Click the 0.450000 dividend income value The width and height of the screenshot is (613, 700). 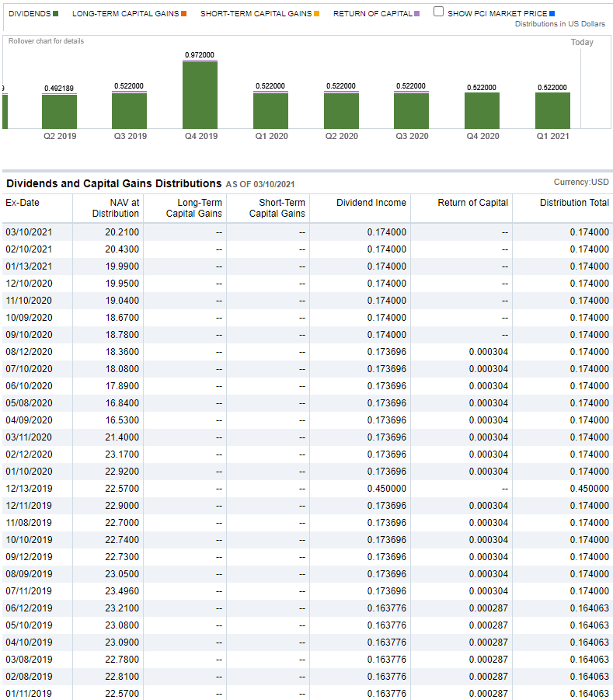(x=387, y=489)
